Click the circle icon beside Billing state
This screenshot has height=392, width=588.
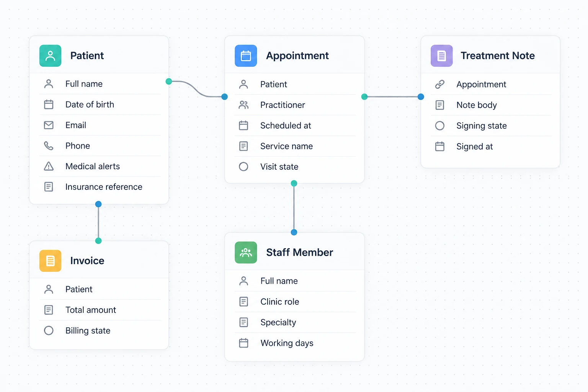click(x=49, y=330)
